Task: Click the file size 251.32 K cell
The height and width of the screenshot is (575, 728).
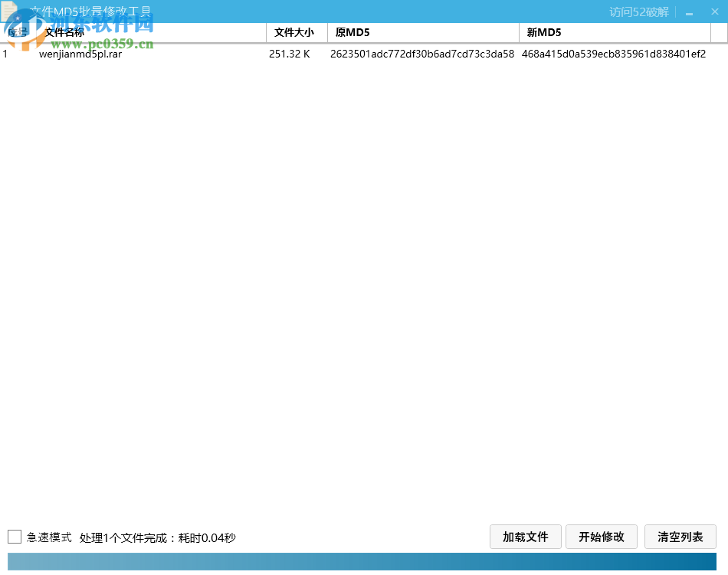Action: 289,54
